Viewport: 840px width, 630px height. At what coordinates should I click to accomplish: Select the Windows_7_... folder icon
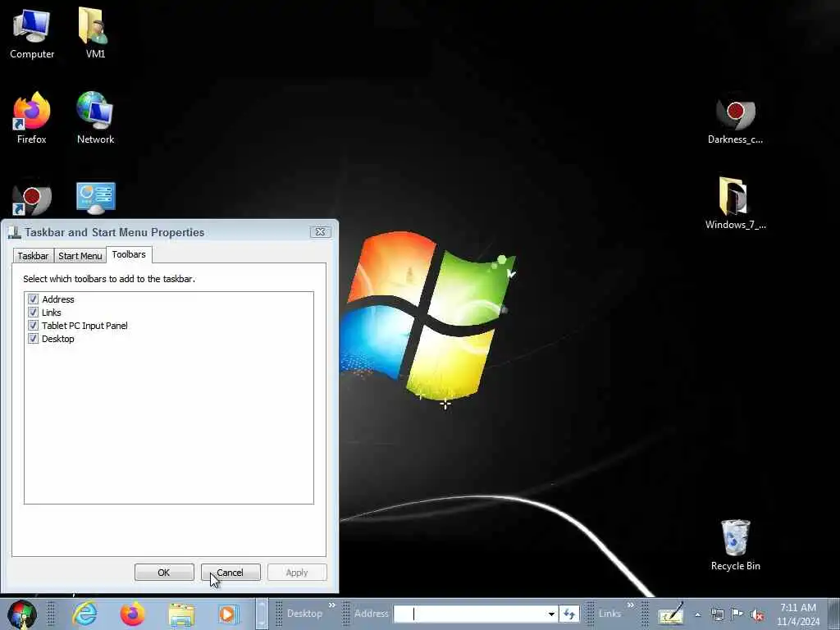[735, 203]
